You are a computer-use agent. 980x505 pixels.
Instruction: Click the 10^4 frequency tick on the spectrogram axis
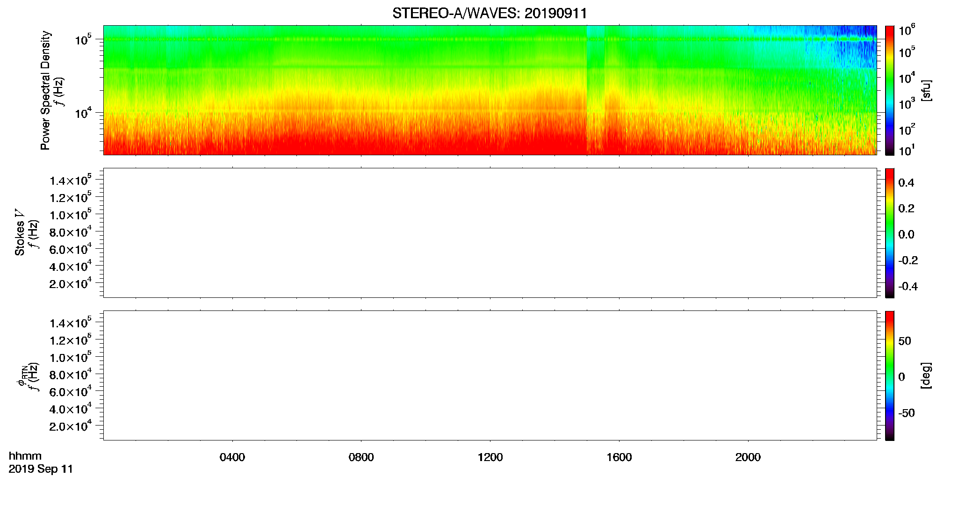[x=83, y=113]
